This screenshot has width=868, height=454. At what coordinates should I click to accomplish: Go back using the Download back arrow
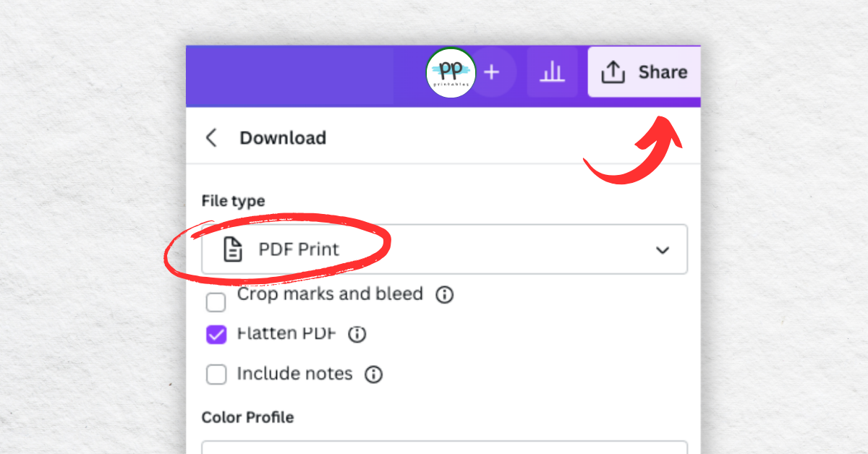tap(211, 137)
